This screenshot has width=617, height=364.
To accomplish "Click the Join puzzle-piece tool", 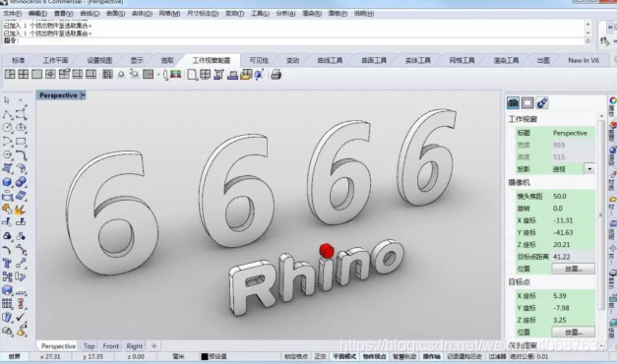I will pyautogui.click(x=7, y=209).
